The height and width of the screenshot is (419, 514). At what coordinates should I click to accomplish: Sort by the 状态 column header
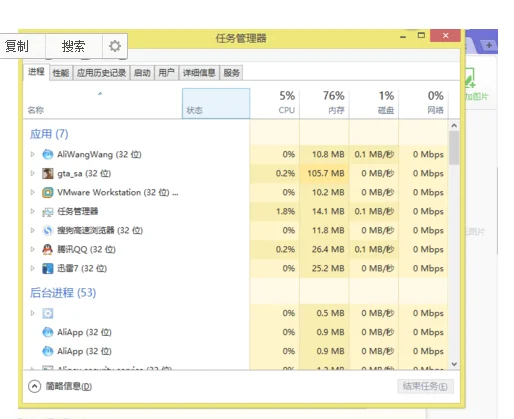pyautogui.click(x=216, y=104)
